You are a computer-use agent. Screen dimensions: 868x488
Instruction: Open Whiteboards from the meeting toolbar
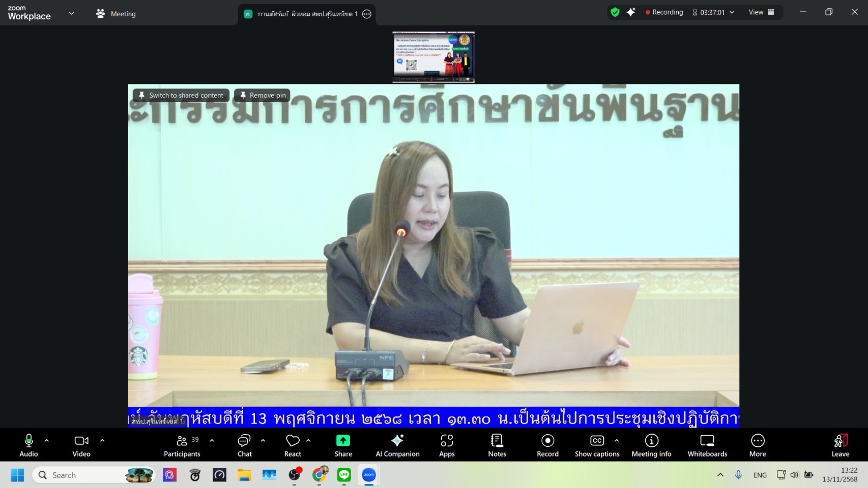707,445
